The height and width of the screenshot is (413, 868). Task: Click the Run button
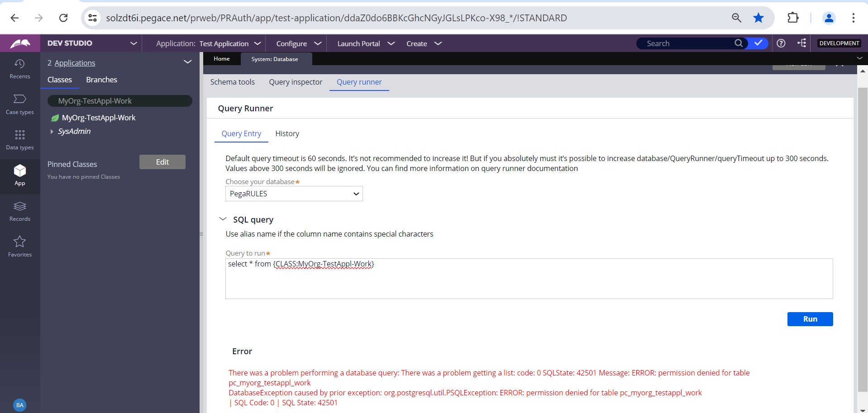810,319
